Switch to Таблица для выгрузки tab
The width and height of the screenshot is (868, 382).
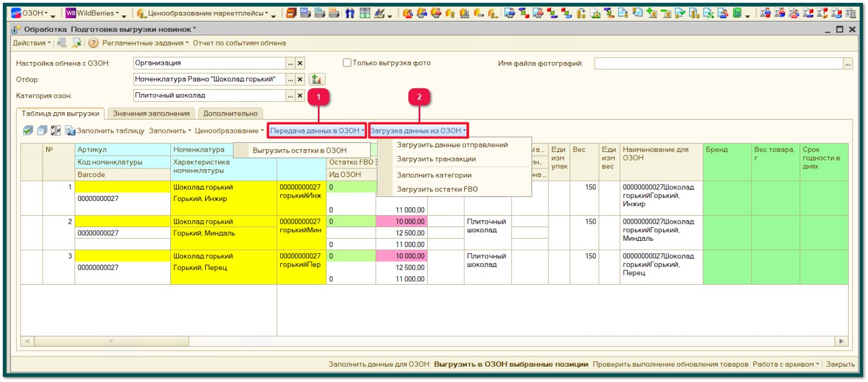coord(60,113)
